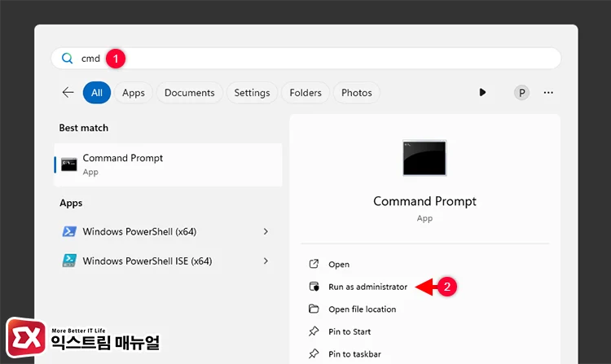The width and height of the screenshot is (611, 364).
Task: Switch to the Settings filter tab
Action: click(x=252, y=93)
